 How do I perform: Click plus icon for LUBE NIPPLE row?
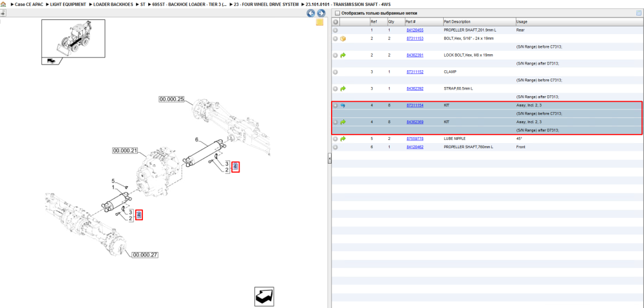click(x=336, y=139)
